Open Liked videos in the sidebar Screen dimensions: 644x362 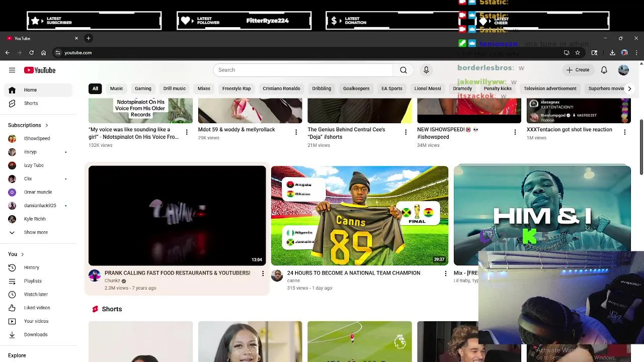[x=38, y=308]
